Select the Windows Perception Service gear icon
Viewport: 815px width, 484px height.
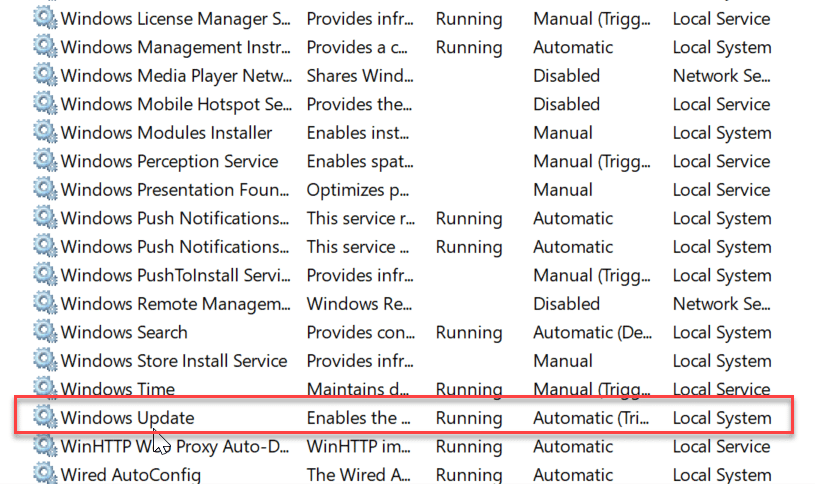point(45,161)
